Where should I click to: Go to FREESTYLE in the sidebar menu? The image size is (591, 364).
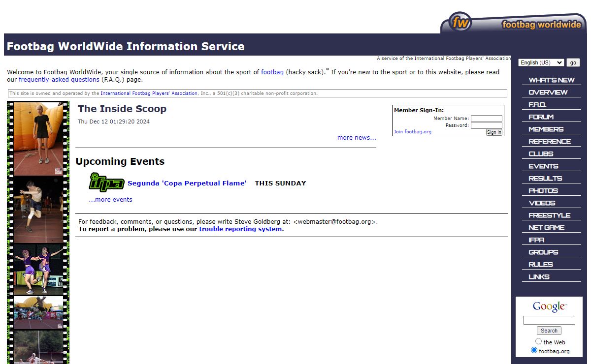549,215
